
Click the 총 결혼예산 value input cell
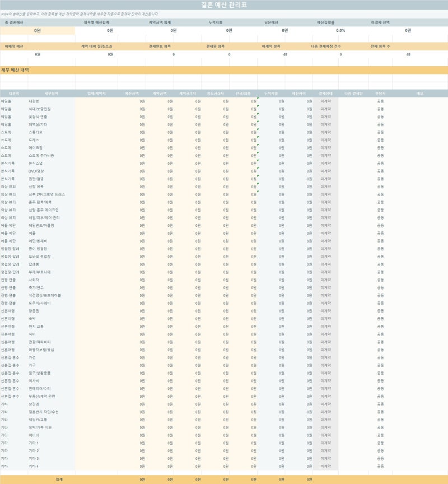point(38,31)
